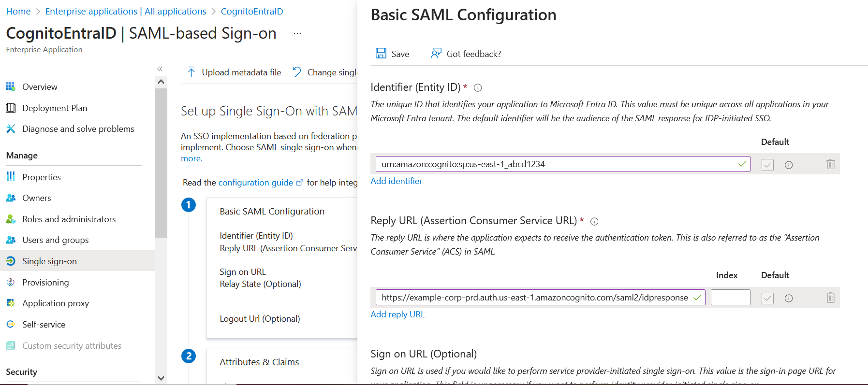Click the Got feedback icon
Image resolution: width=868 pixels, height=385 pixels.
pyautogui.click(x=436, y=53)
